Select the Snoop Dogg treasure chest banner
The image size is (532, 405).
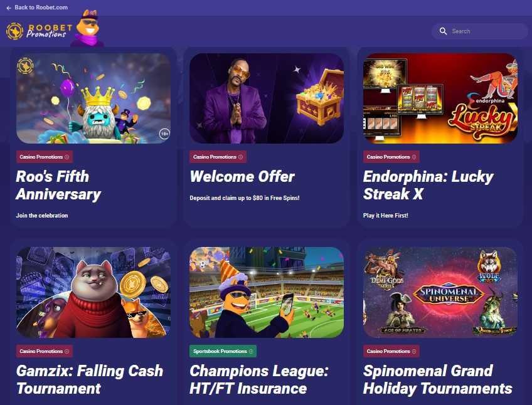[x=267, y=98]
